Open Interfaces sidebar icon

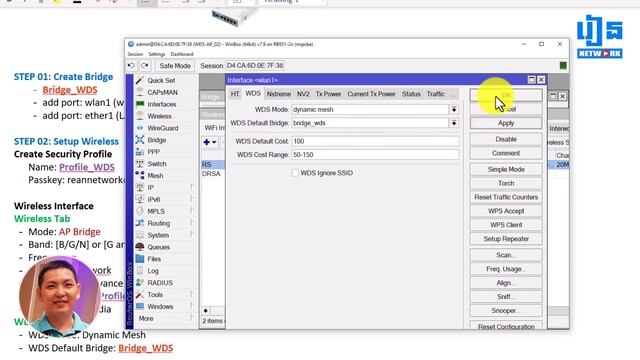140,104
